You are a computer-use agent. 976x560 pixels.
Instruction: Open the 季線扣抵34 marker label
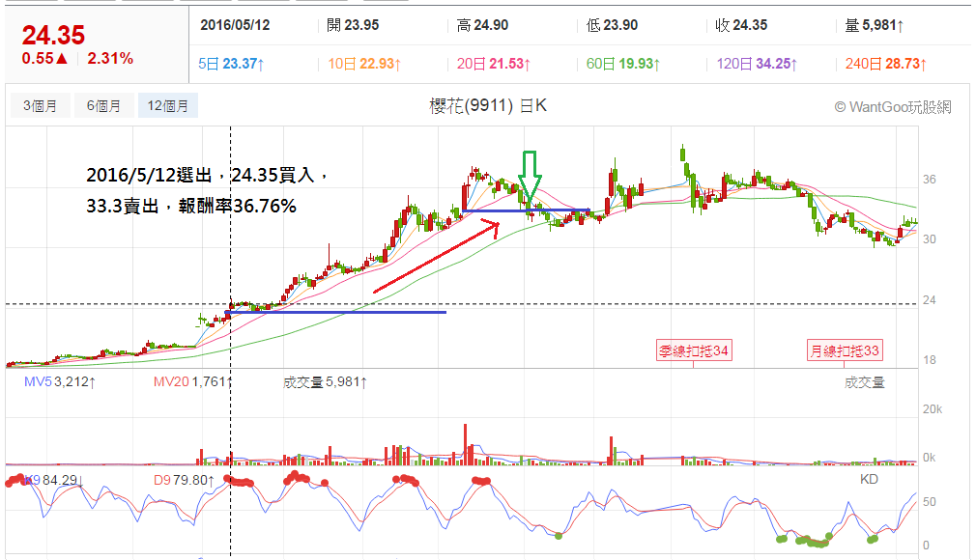[694, 350]
